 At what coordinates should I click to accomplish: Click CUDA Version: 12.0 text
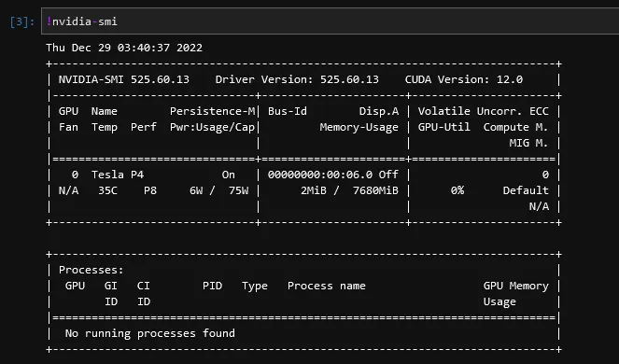[x=464, y=79]
